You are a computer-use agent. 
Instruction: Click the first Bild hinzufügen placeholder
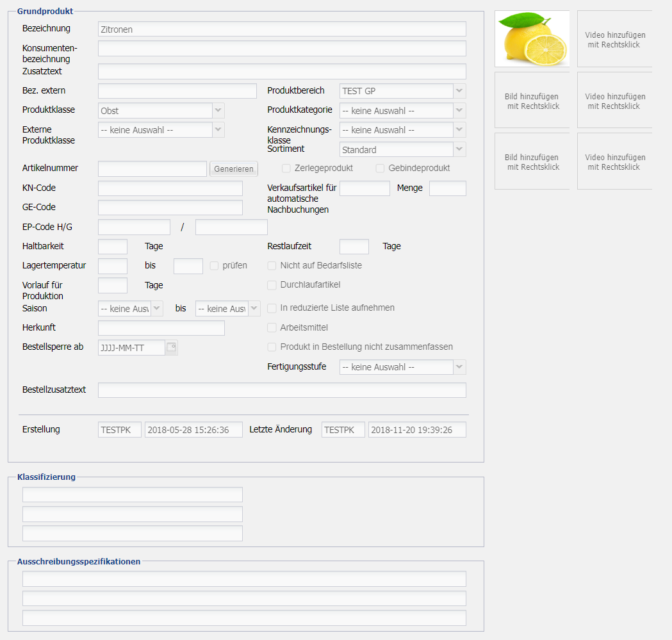(x=532, y=101)
